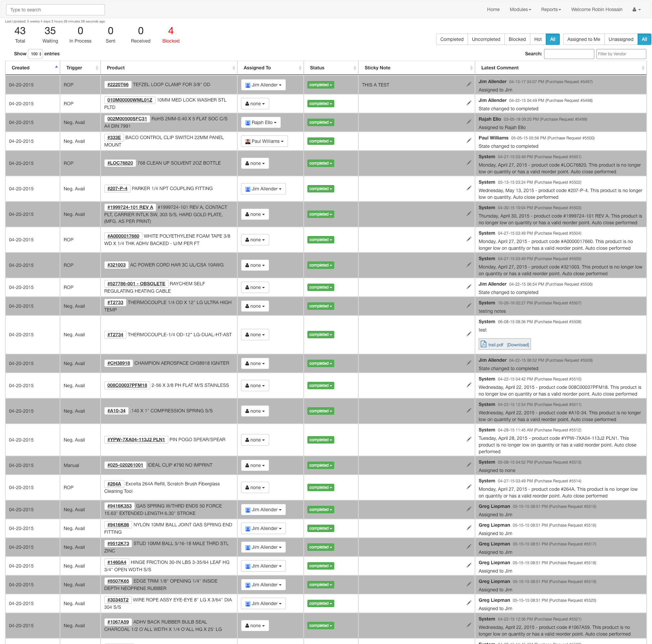This screenshot has width=652, height=644.
Task: Click the sort arrows on the Latest Comment column
Action: point(643,68)
